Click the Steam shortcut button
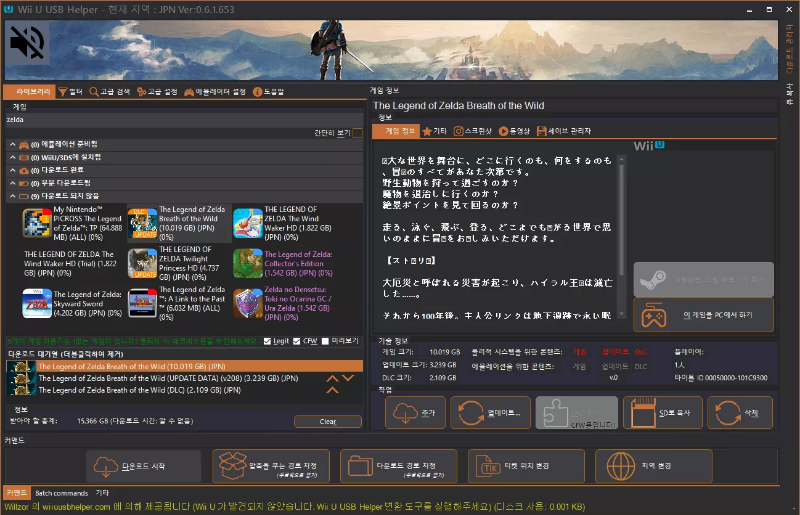This screenshot has width=800, height=515. (x=704, y=280)
